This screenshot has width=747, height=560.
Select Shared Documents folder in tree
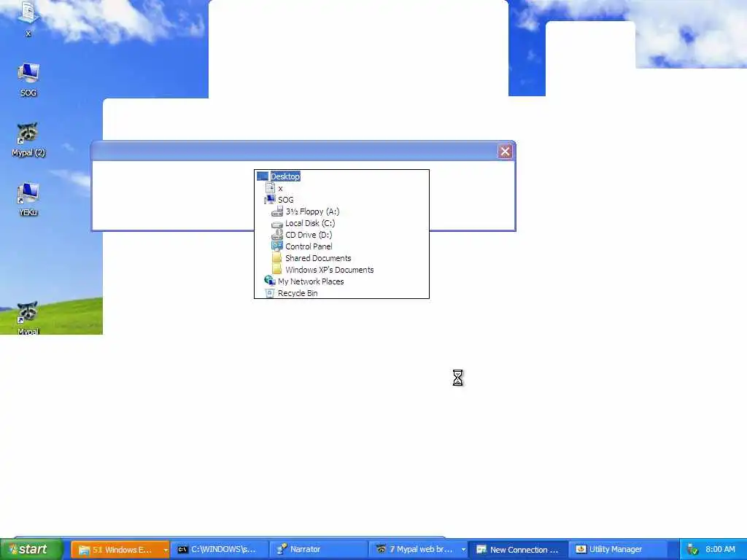(318, 258)
